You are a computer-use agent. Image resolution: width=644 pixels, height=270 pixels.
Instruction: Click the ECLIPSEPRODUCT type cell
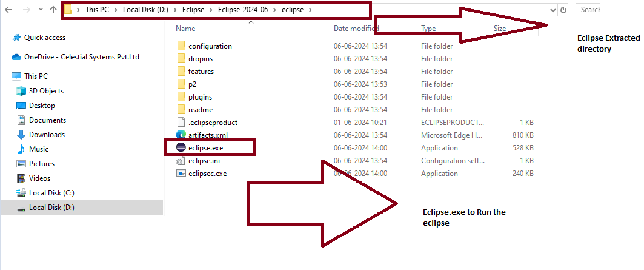[452, 122]
